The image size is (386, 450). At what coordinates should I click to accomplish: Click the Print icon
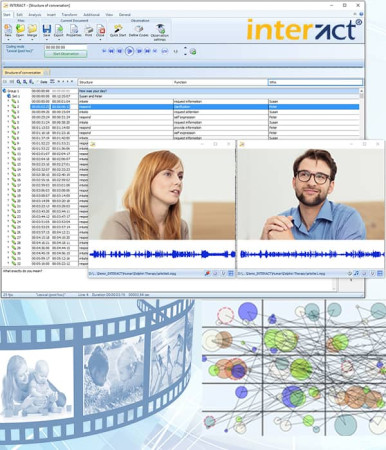pos(88,30)
